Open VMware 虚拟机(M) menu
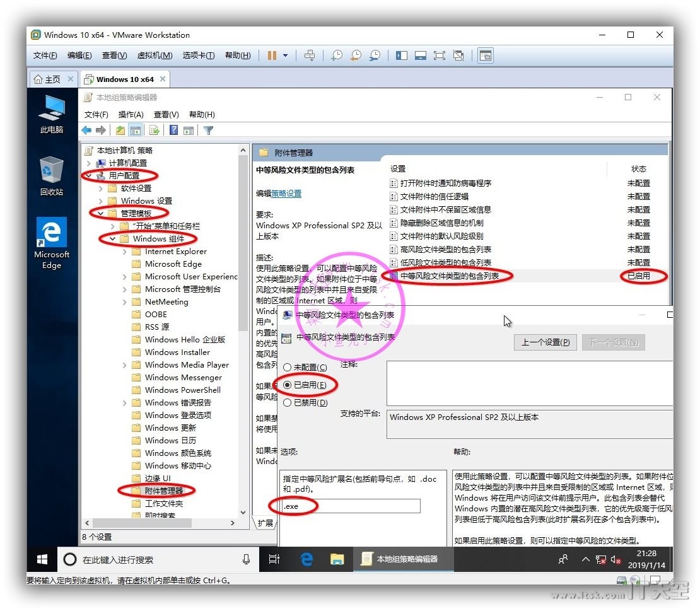 155,55
